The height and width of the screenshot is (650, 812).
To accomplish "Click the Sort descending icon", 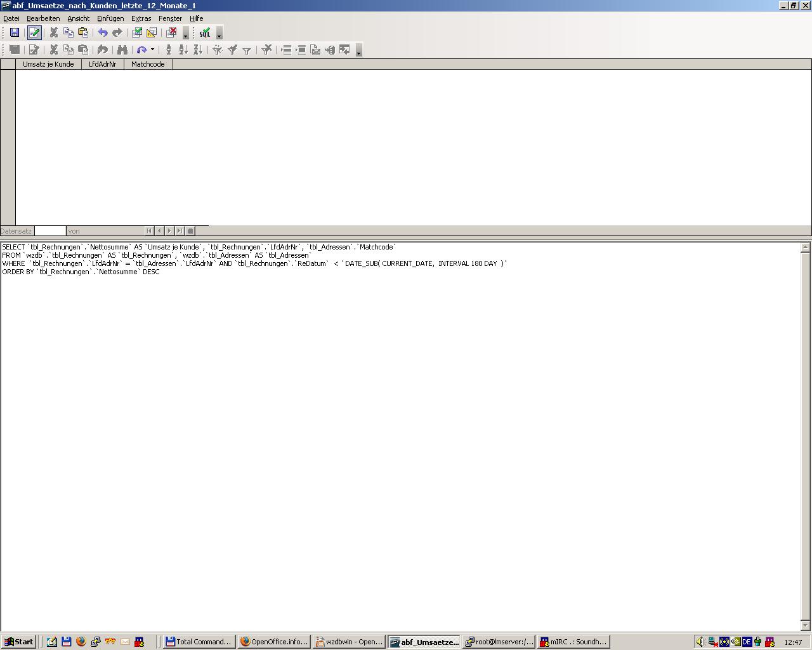I will [x=198, y=50].
